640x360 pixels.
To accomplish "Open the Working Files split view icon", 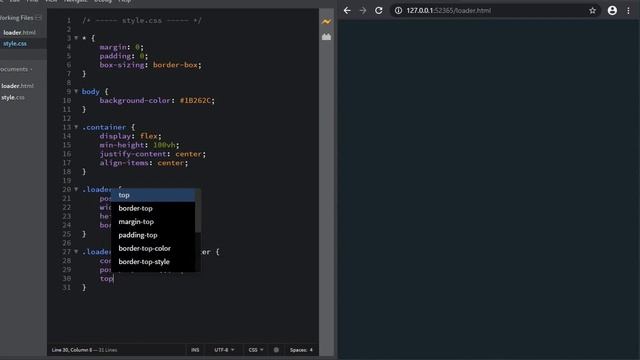I will click(x=38, y=18).
